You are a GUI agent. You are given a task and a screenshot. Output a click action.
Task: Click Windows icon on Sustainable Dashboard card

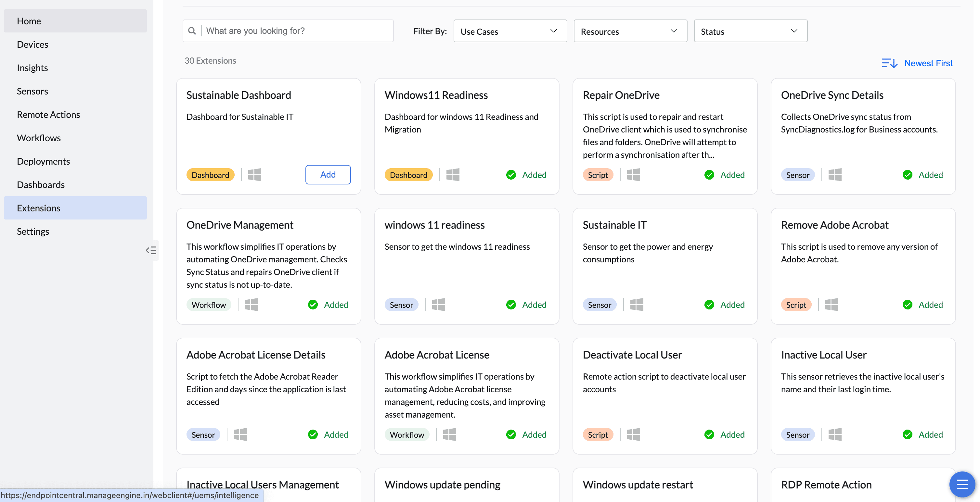[x=254, y=175]
